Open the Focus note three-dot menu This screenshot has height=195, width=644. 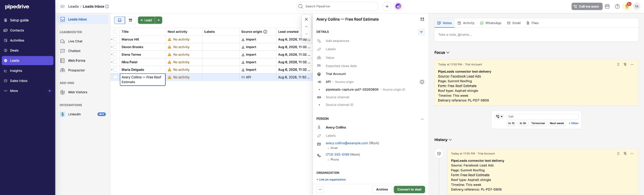(x=632, y=64)
